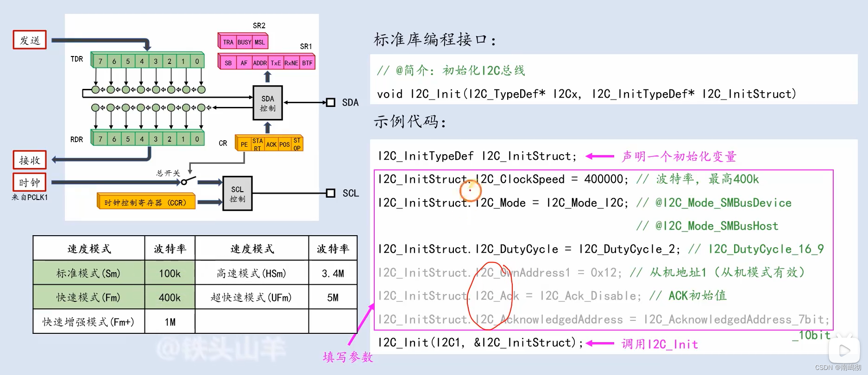Screen dimensions: 868x375
Task: Click the SDA pin square
Action: coord(331,102)
